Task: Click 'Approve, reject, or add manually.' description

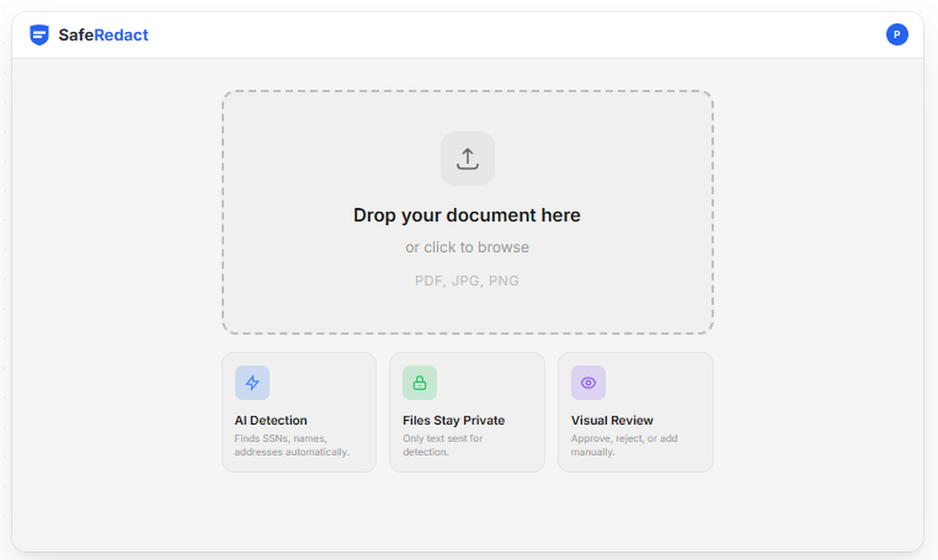Action: pos(624,446)
